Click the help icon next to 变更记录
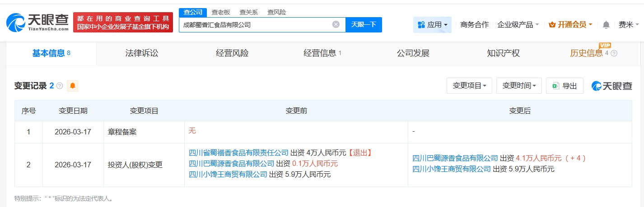This screenshot has height=207, width=644. 60,86
